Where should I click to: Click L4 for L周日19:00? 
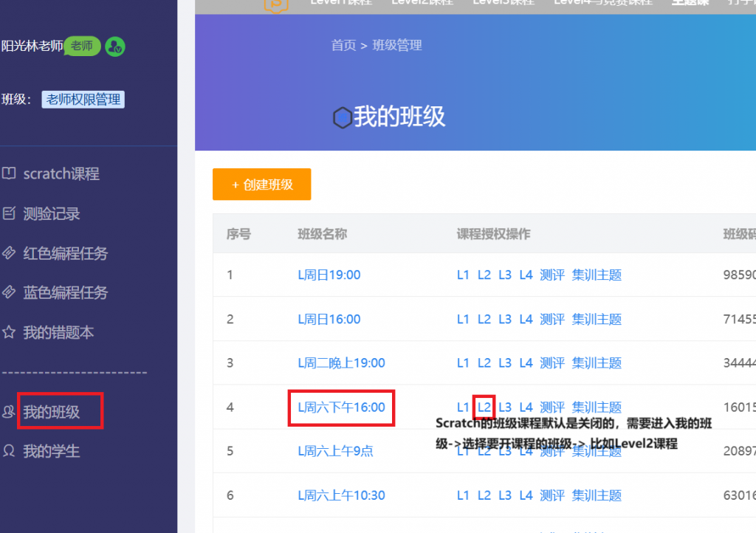[526, 275]
